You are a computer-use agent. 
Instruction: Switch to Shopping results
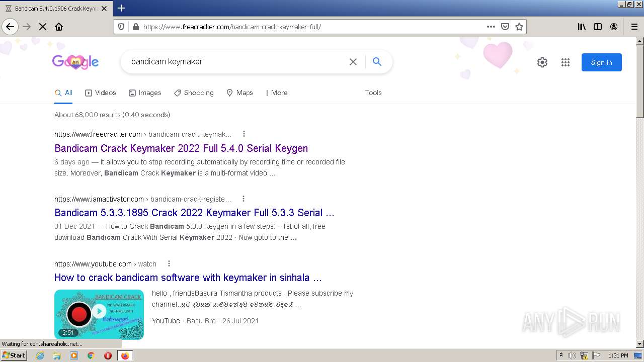click(194, 93)
